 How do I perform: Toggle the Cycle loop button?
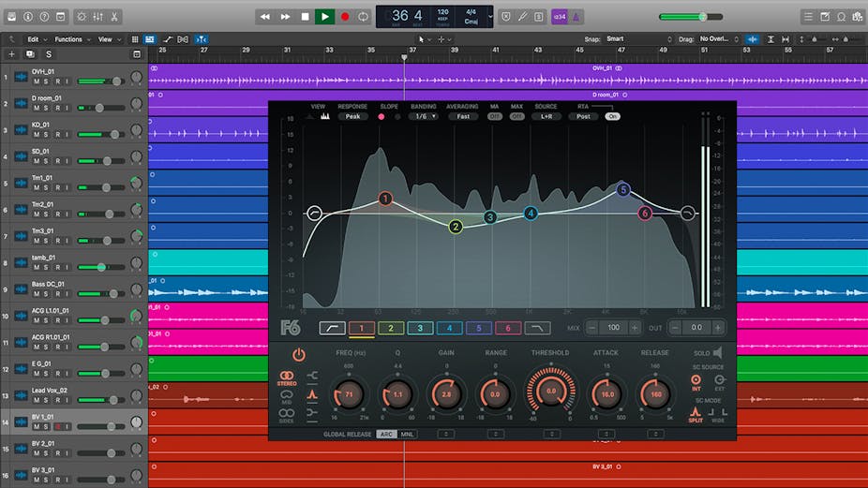pos(364,16)
